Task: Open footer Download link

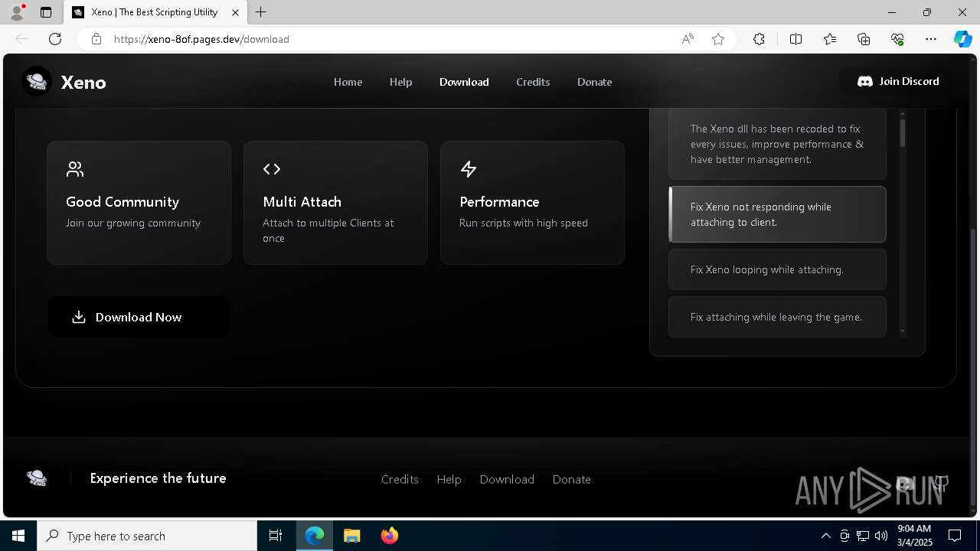Action: click(507, 479)
